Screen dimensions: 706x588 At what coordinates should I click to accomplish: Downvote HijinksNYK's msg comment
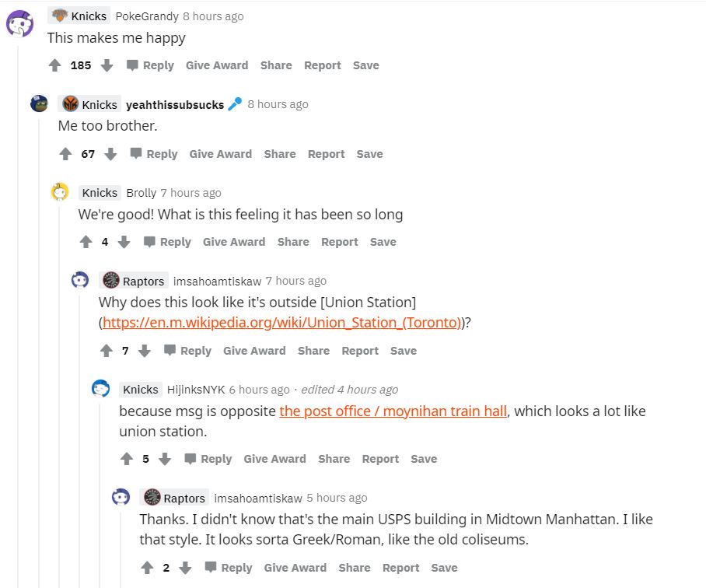pos(164,459)
